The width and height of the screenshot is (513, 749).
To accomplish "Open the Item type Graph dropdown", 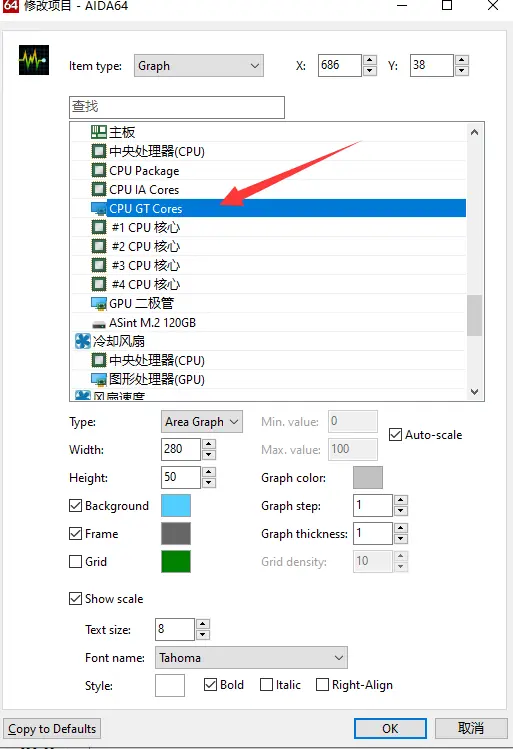I will click(x=199, y=65).
